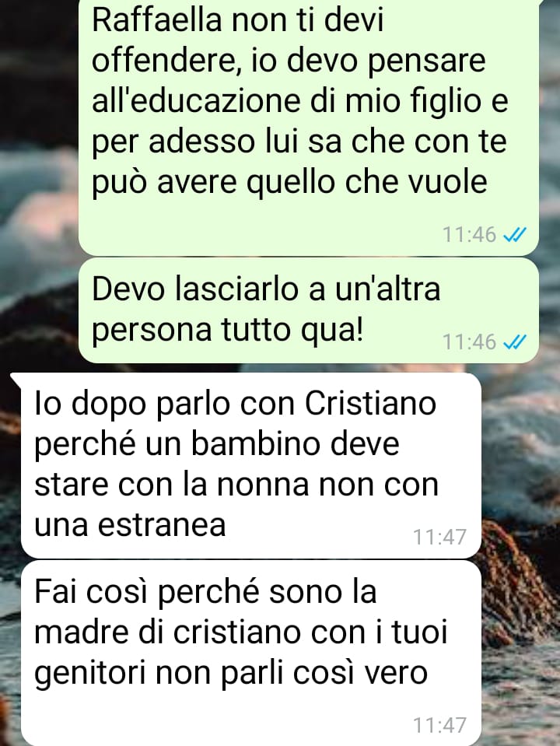560x746 pixels.
Task: Click the 11:47 timestamp beside 'una estranea'
Action: [440, 537]
